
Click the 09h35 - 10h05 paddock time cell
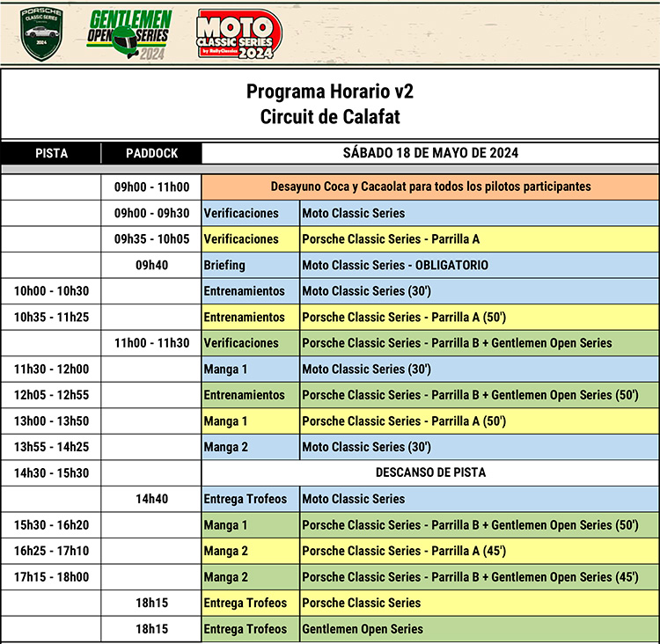click(151, 239)
